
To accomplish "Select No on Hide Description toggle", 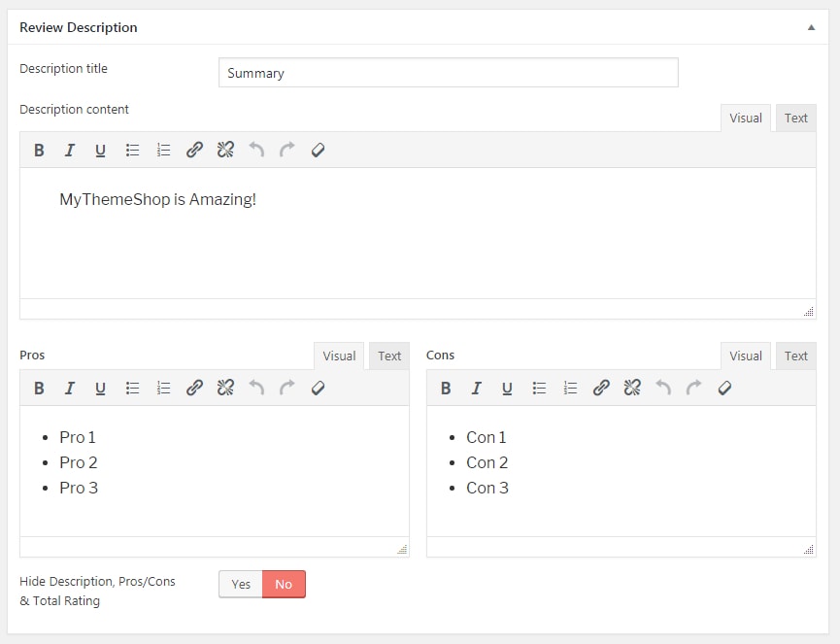I will pyautogui.click(x=284, y=584).
